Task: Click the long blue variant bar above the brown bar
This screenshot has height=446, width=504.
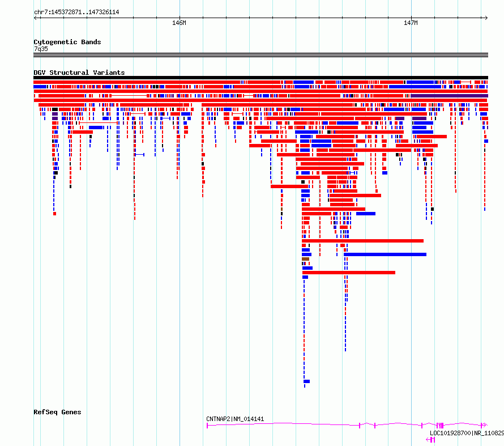Action: coord(385,254)
